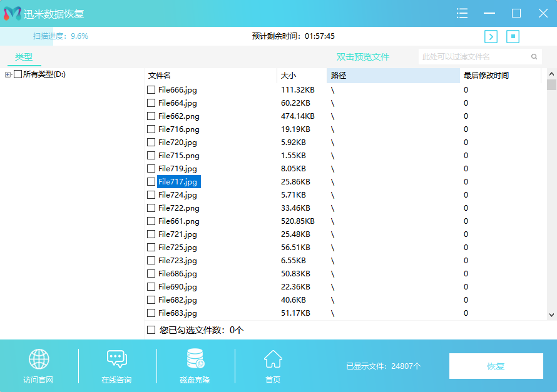Image resolution: width=557 pixels, height=392 pixels.
Task: Toggle the select-all checked files checkbox
Action: 151,329
